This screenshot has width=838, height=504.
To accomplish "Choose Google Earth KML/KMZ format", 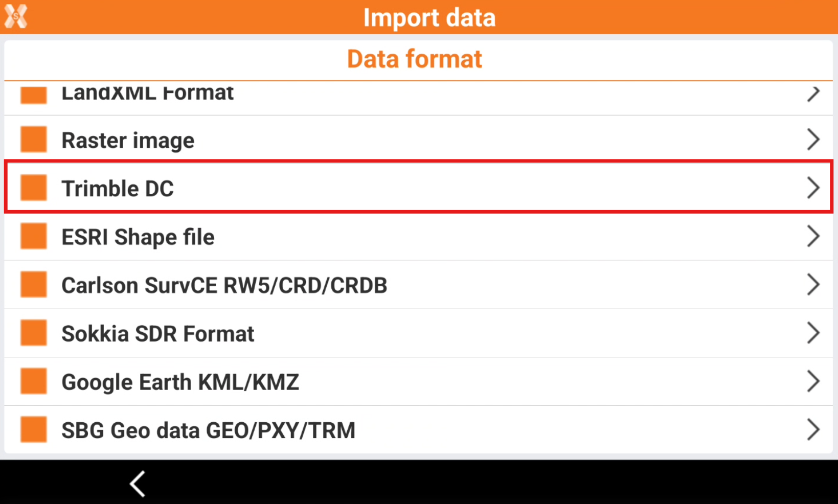I will point(180,382).
